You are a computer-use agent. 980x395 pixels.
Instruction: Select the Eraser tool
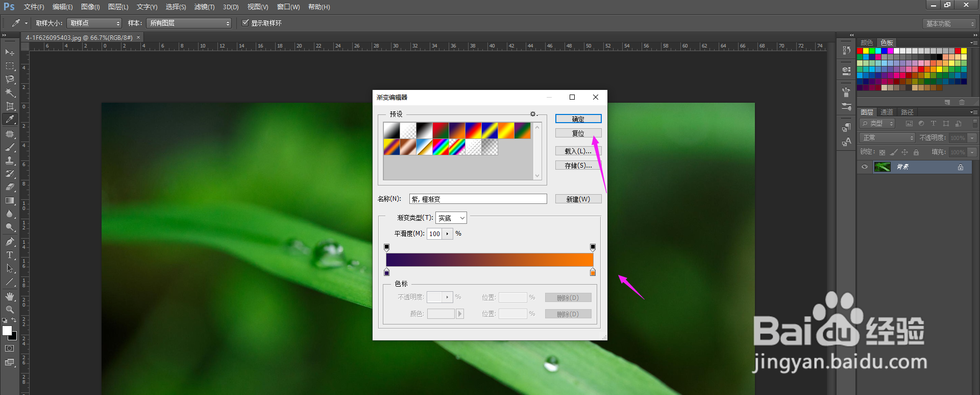tap(10, 187)
